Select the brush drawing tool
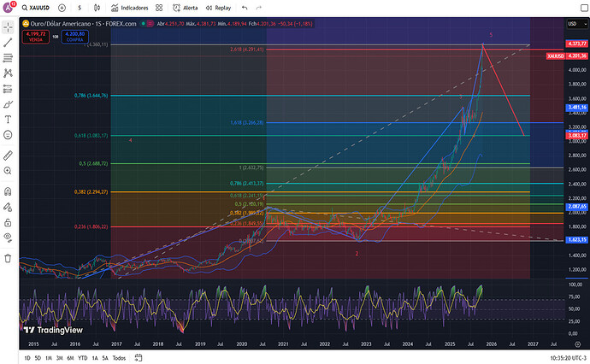Image resolution: width=590 pixels, height=364 pixels. [8, 104]
